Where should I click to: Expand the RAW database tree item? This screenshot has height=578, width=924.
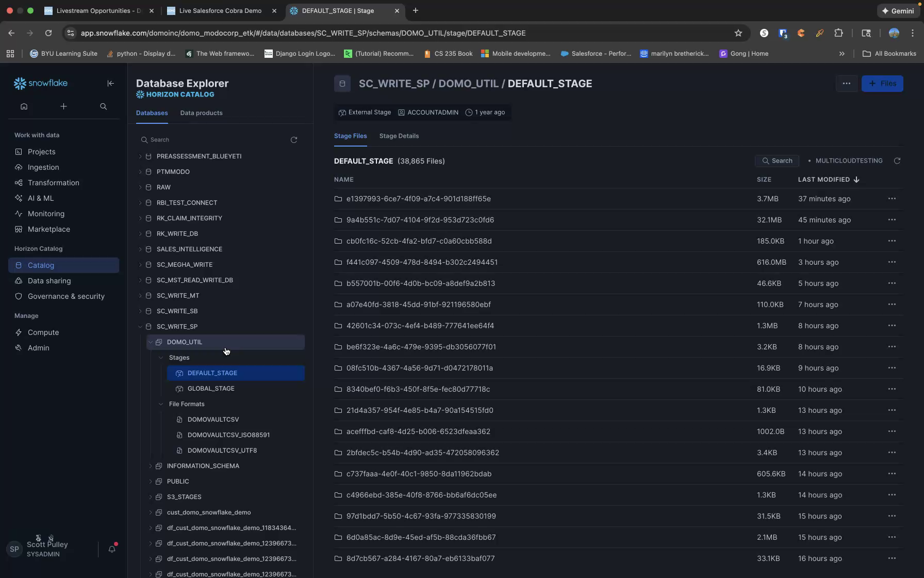140,187
